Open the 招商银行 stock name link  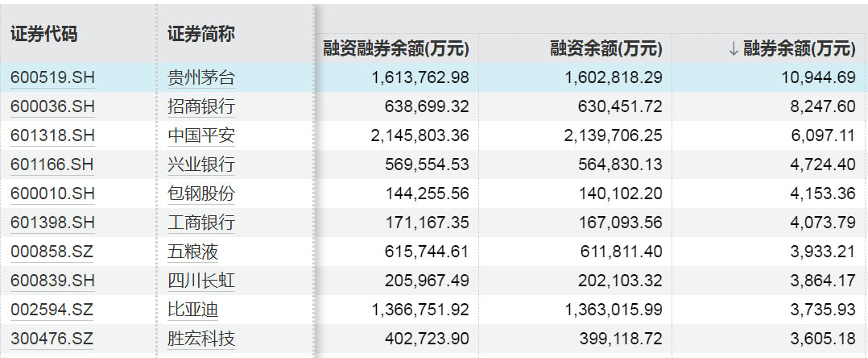(x=201, y=106)
